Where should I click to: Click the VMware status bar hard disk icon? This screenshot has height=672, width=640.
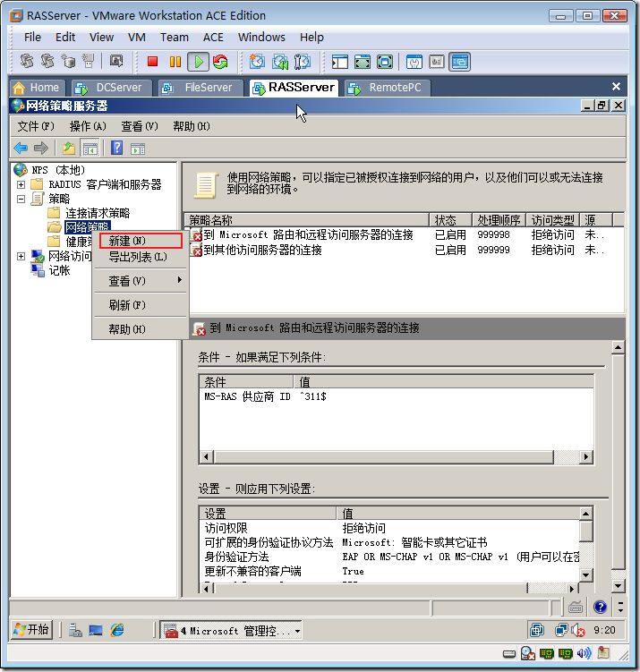pos(508,653)
